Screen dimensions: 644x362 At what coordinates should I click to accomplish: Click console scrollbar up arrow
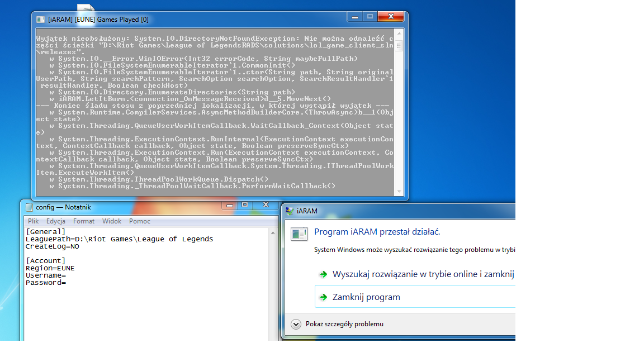click(x=399, y=34)
